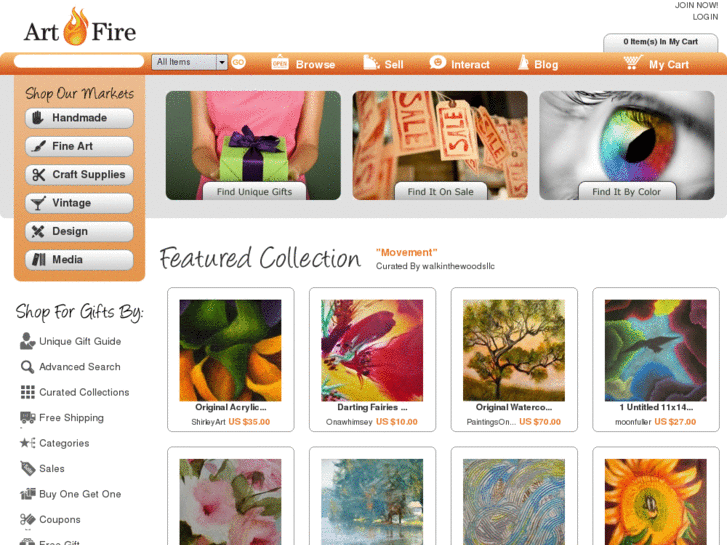The image size is (727, 545).
Task: Open the 0 Item(s) In My Cart tab
Action: [661, 42]
